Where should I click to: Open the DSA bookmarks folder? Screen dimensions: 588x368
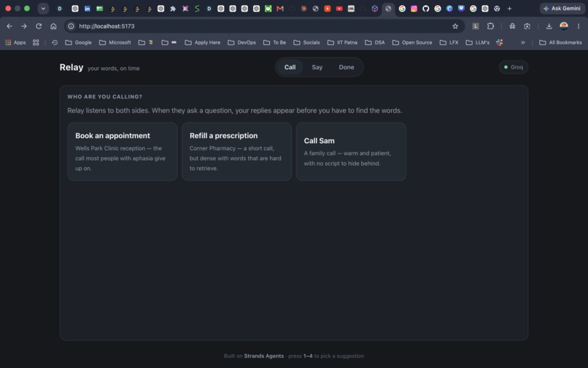(x=375, y=42)
